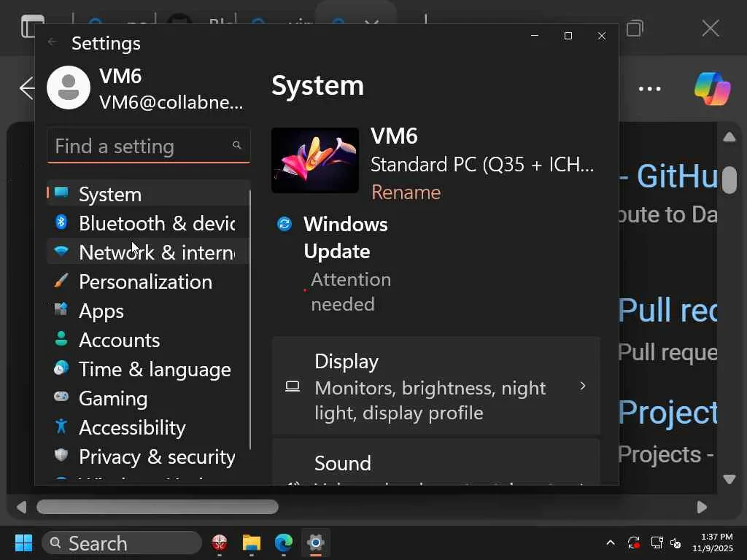Screen dimensions: 747x560
Task: Open Bluetooth & devices settings
Action: pos(155,223)
